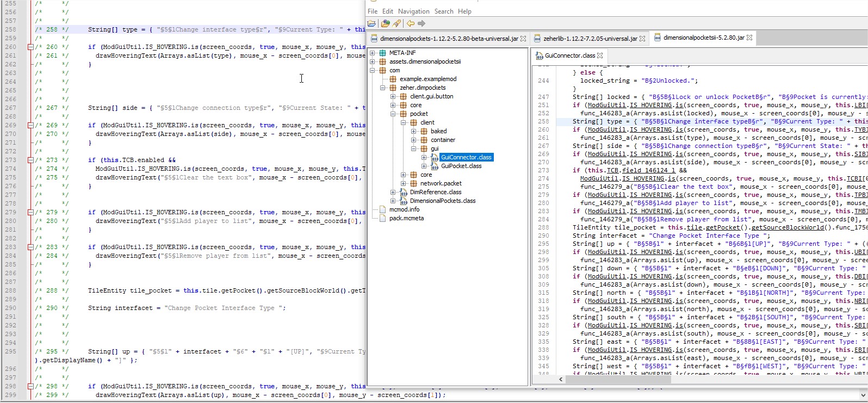Screen dimensions: 868x403
Task: Open the Search menu
Action: point(444,11)
